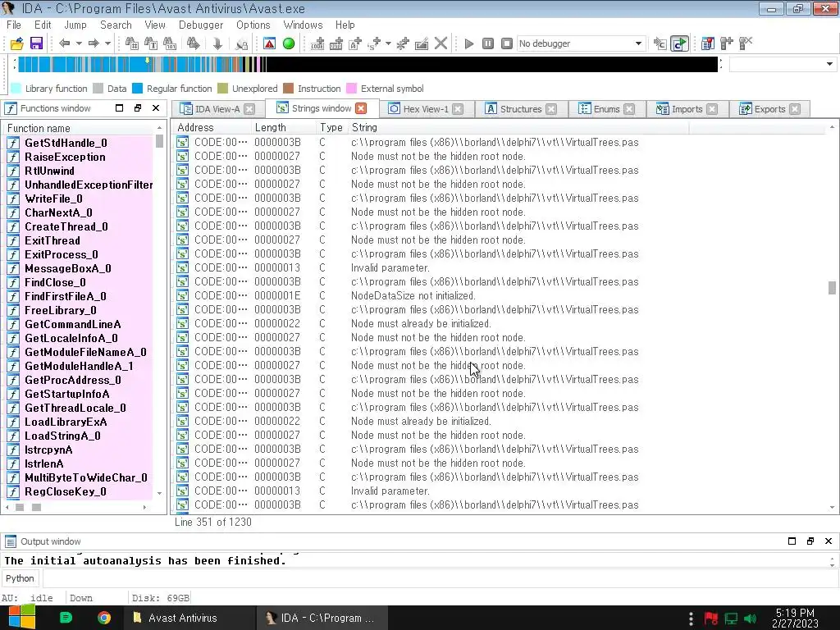This screenshot has height=630, width=840.
Task: Click the binoculars sequence-of-bytes search icon
Action: 170,43
